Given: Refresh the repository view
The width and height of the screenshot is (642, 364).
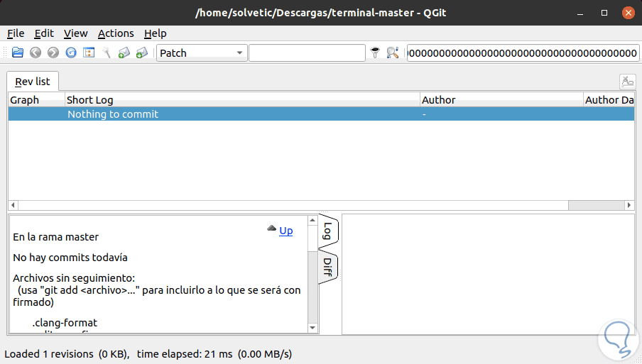Looking at the screenshot, I should [71, 53].
